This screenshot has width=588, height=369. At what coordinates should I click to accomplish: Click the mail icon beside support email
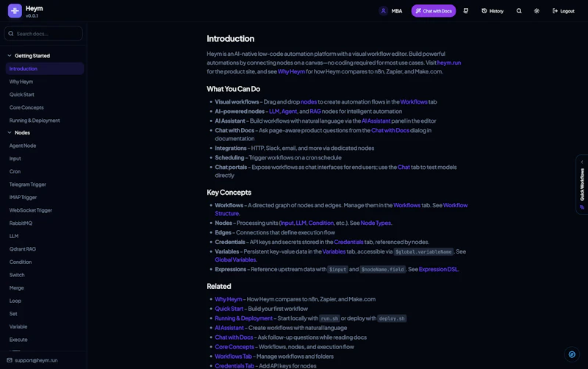(x=10, y=360)
